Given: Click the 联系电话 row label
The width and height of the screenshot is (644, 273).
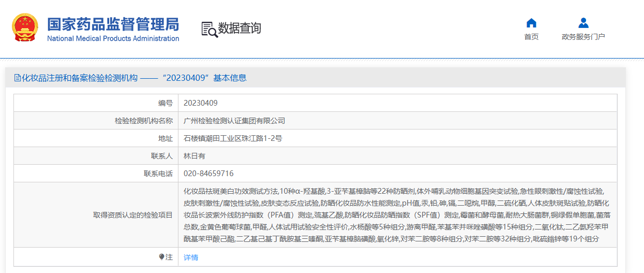Looking at the screenshot, I should (x=158, y=174).
